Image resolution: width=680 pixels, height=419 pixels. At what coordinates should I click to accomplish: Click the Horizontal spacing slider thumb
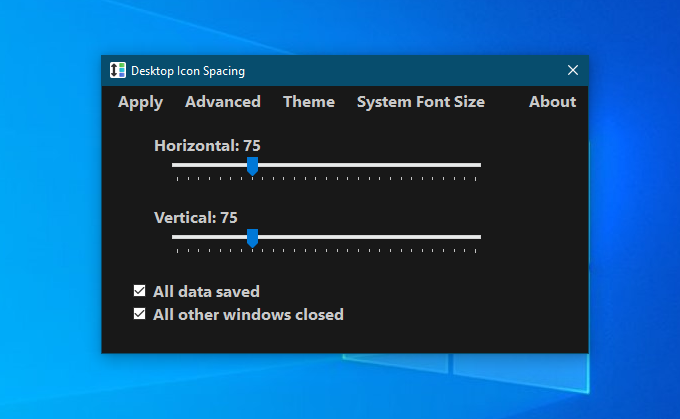click(x=252, y=167)
